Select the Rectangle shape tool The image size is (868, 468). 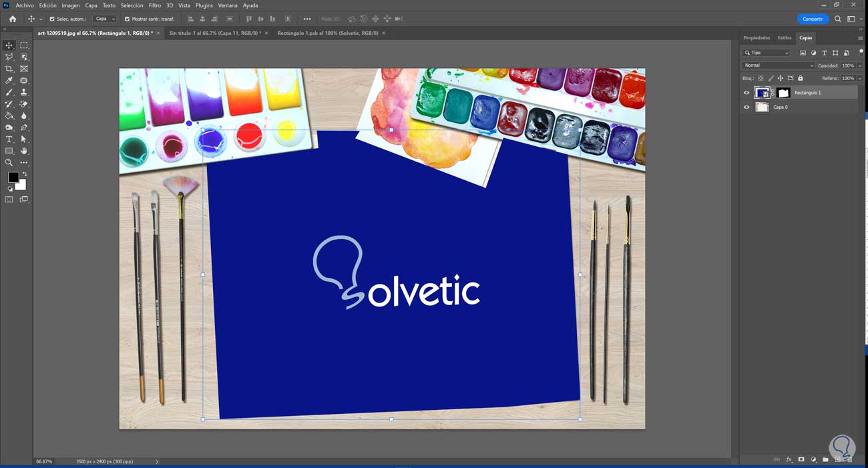(x=9, y=151)
